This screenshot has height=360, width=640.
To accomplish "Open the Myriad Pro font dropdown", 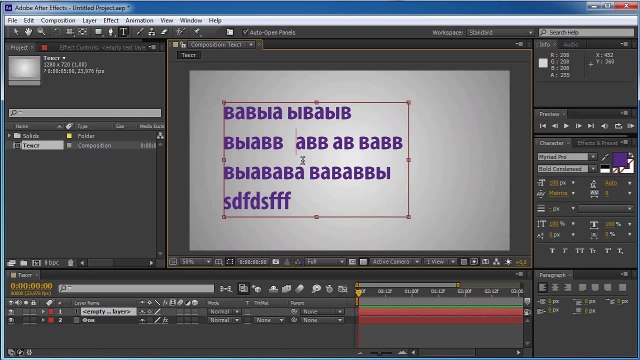I will 567,157.
